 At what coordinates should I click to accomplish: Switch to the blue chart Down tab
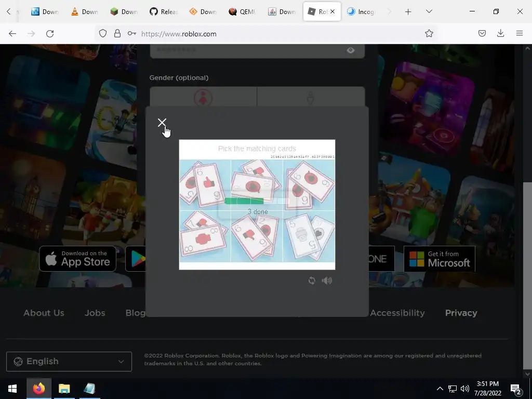(x=45, y=11)
